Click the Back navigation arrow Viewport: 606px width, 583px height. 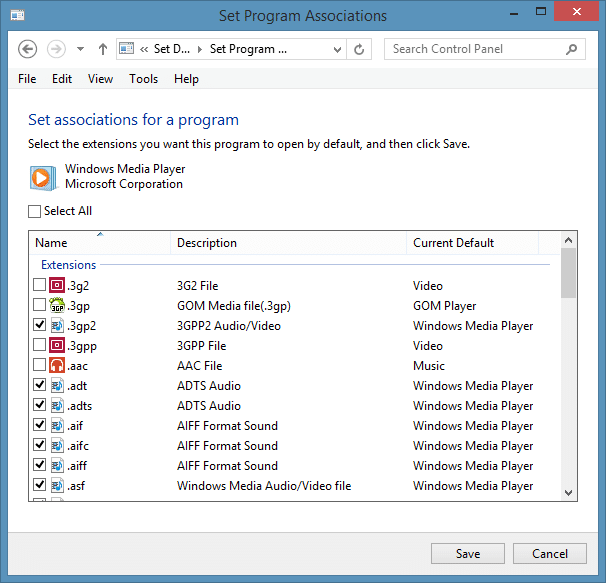click(x=27, y=49)
